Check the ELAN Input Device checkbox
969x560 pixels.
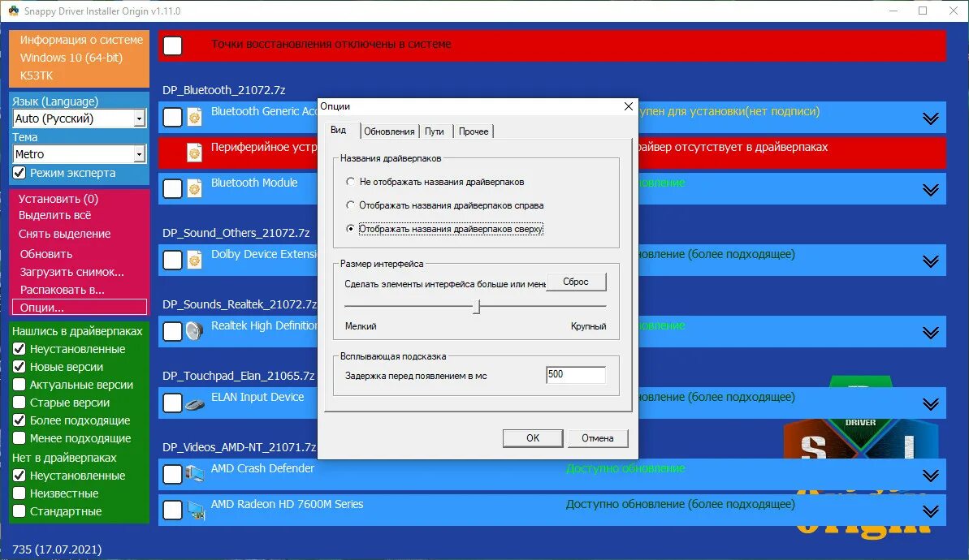click(x=172, y=403)
